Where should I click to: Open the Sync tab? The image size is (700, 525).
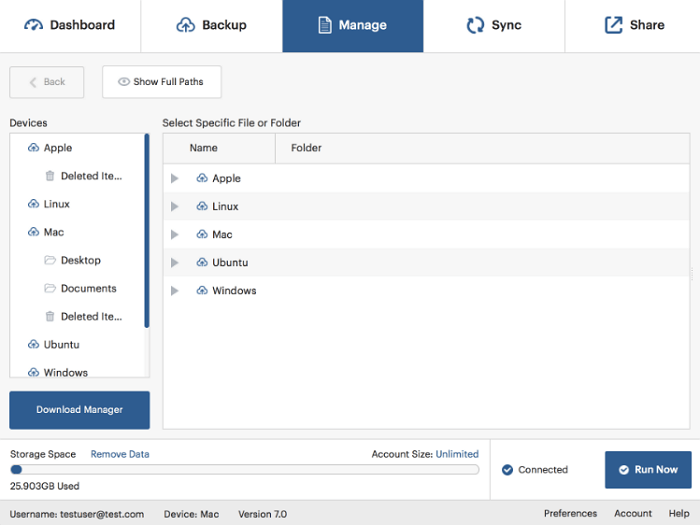pos(493,26)
